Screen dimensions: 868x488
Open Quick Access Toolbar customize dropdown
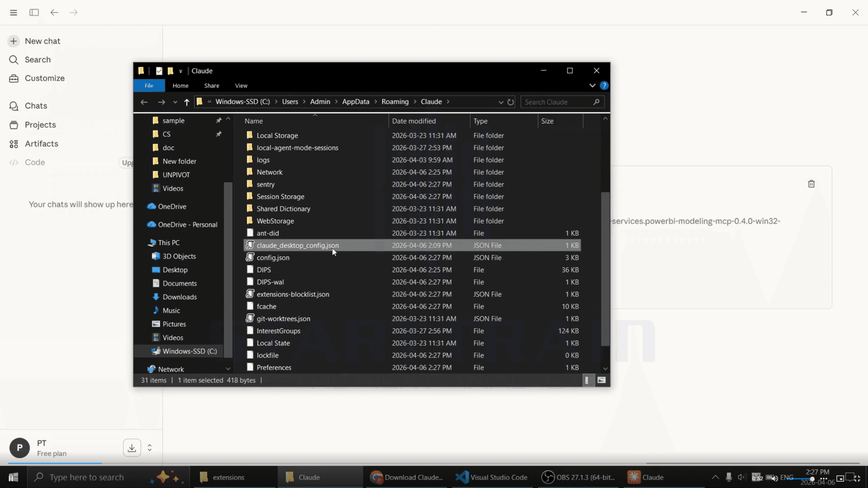(180, 71)
